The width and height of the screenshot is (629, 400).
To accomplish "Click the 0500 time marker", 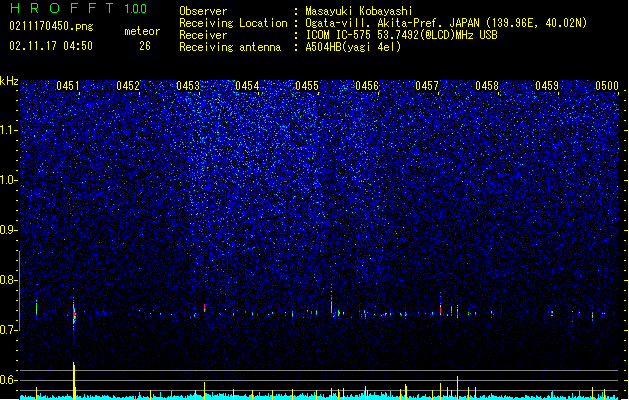I will pos(607,86).
